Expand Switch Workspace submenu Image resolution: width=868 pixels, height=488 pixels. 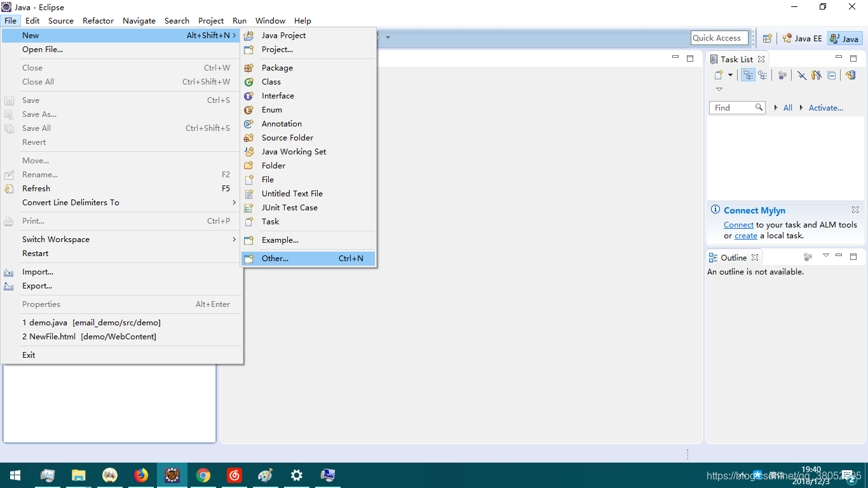121,240
